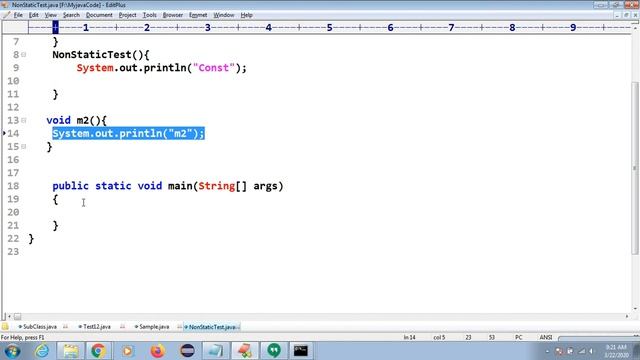
Task: Open the Hangouts taskbar icon
Action: click(274, 351)
